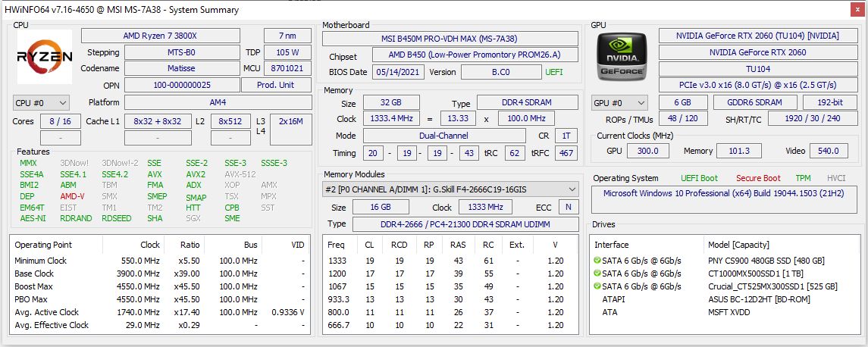Image resolution: width=868 pixels, height=347 pixels.
Task: Open the GPU #0 selector dropdown
Action: point(619,103)
